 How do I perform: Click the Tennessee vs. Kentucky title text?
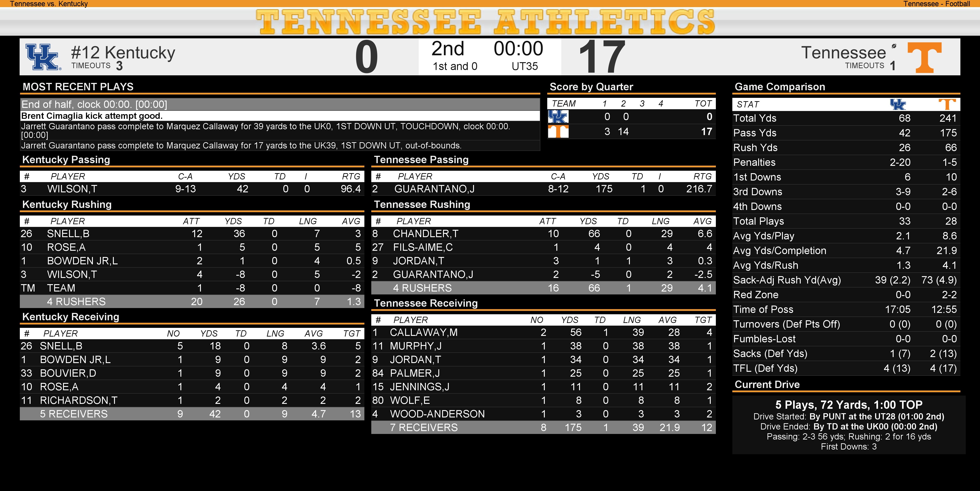[49, 4]
